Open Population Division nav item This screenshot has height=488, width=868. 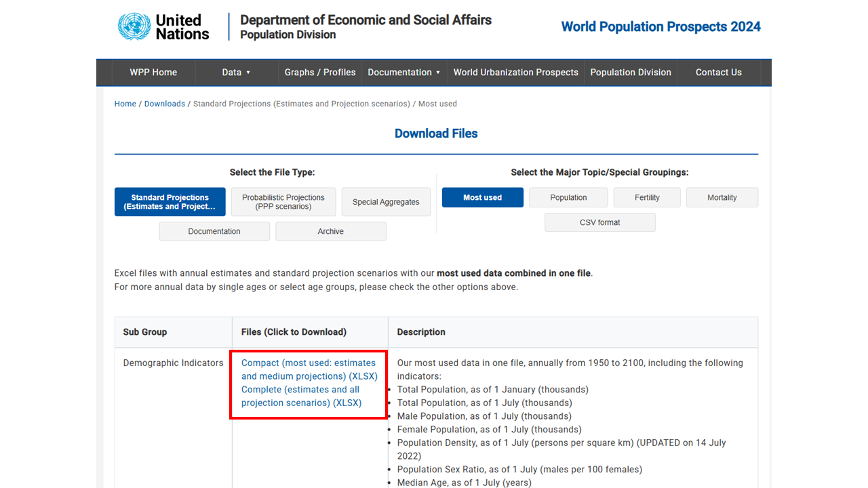(630, 73)
